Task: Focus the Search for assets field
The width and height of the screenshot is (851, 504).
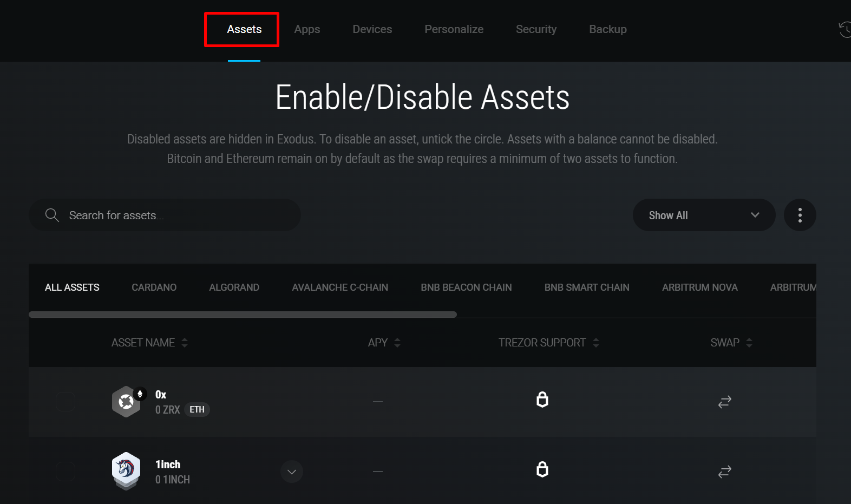Action: click(x=179, y=215)
